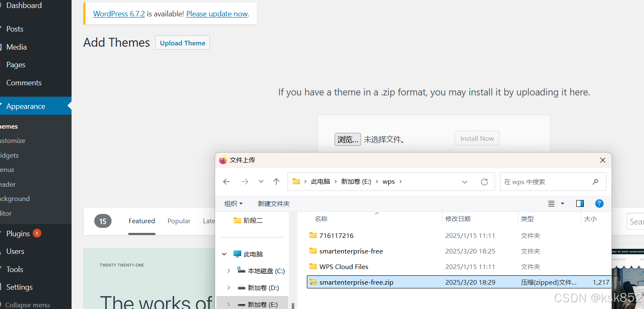The height and width of the screenshot is (309, 644).
Task: Expand 新加卷 (D:) tree node
Action: (x=229, y=288)
